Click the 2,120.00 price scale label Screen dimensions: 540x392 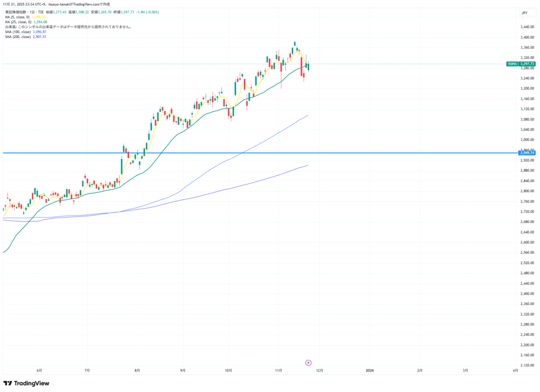(527, 365)
